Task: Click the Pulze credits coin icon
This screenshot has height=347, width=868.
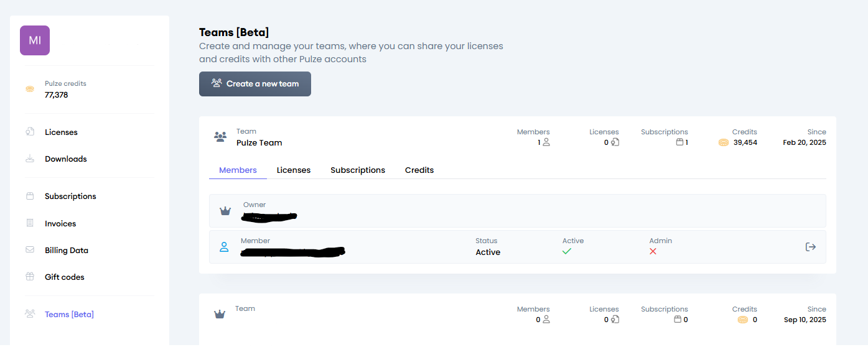Action: (x=30, y=90)
